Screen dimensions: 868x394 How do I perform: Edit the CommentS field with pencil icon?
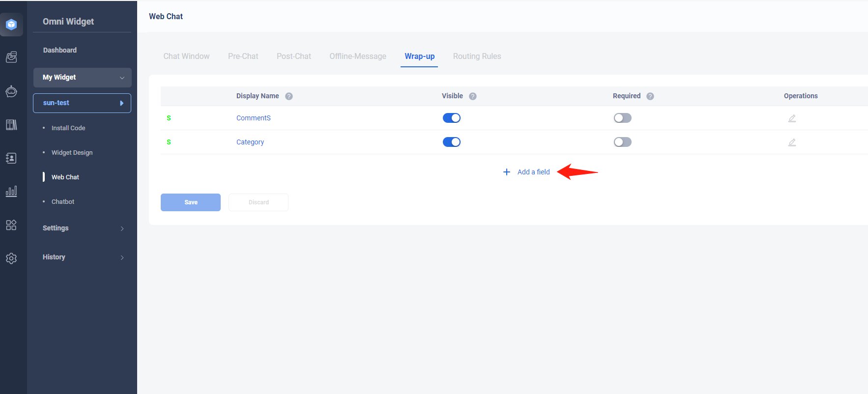click(x=792, y=118)
